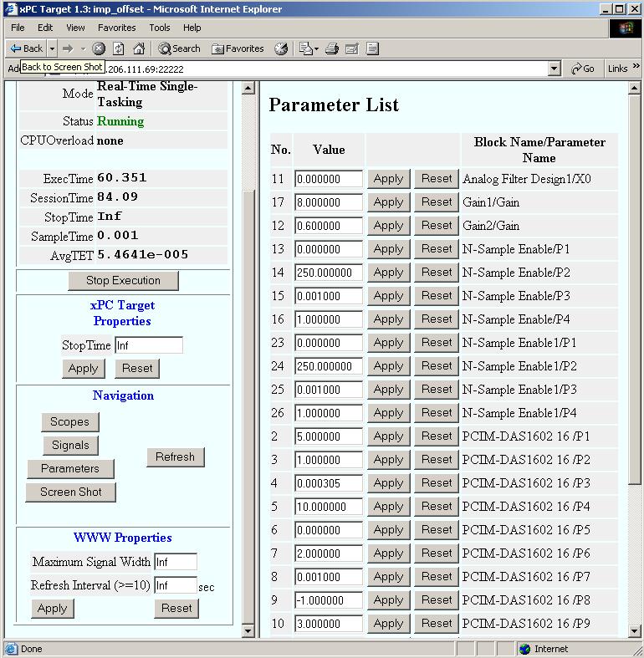Open the Scopes navigation page
Screen dimensions: 644x658
pos(70,421)
